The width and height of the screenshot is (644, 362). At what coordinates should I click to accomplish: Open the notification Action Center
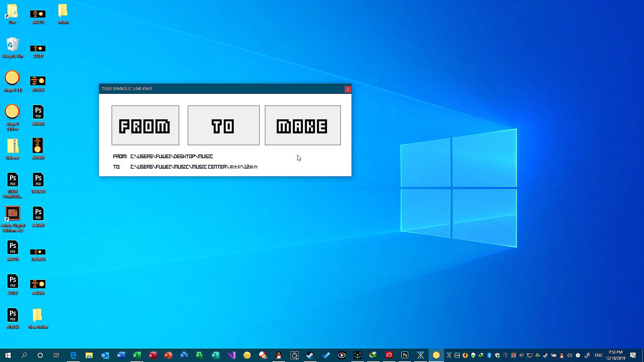pos(633,355)
